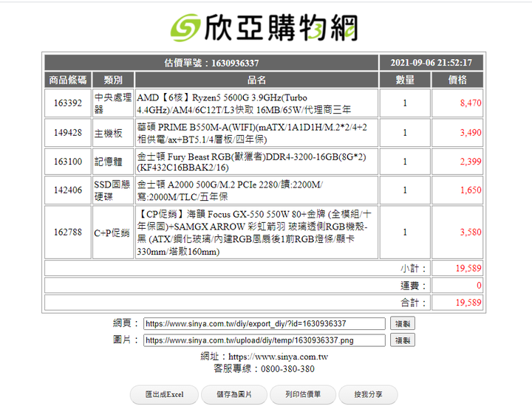The image size is (532, 420).
Task: Copy the 圖片 link with its 複製 button
Action: (403, 340)
